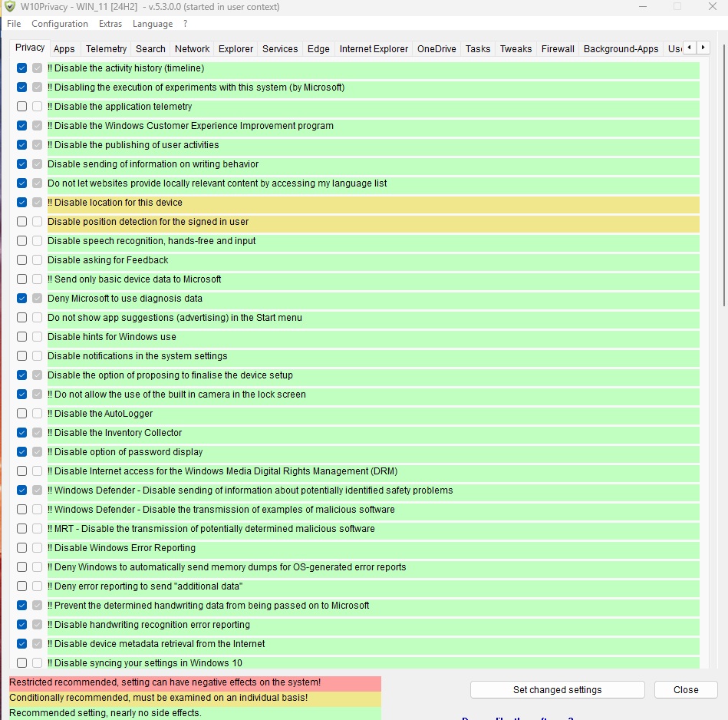
Task: Open the Extras menu
Action: click(110, 24)
